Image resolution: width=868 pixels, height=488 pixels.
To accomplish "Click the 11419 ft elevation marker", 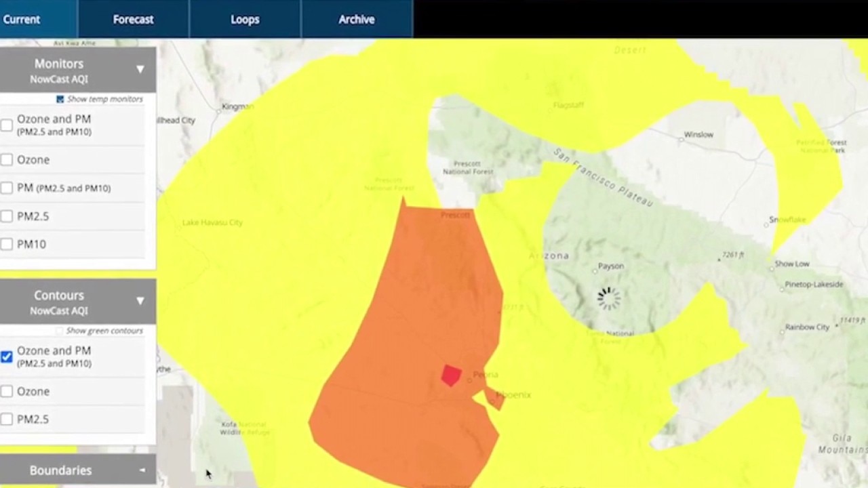I will tap(853, 319).
